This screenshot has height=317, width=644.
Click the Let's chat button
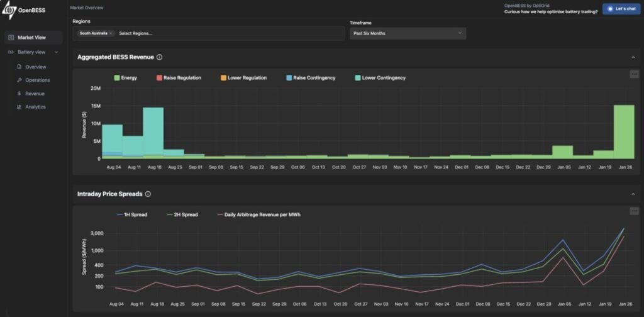coord(621,9)
